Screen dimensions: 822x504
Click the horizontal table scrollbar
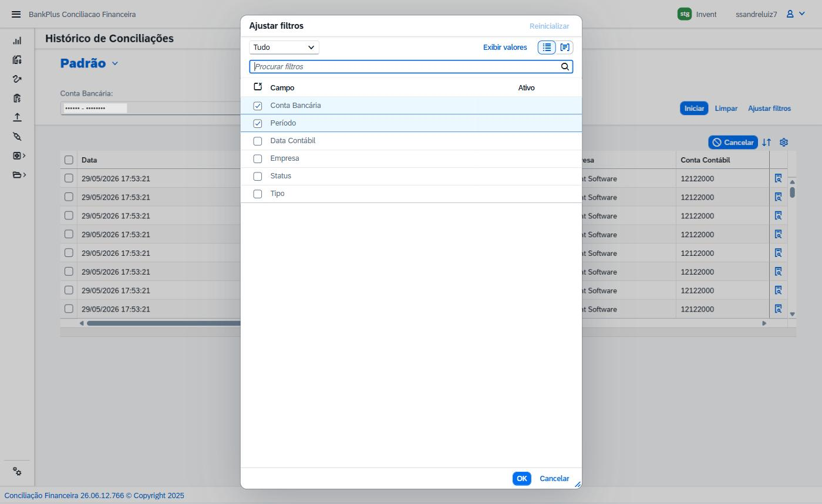[164, 323]
